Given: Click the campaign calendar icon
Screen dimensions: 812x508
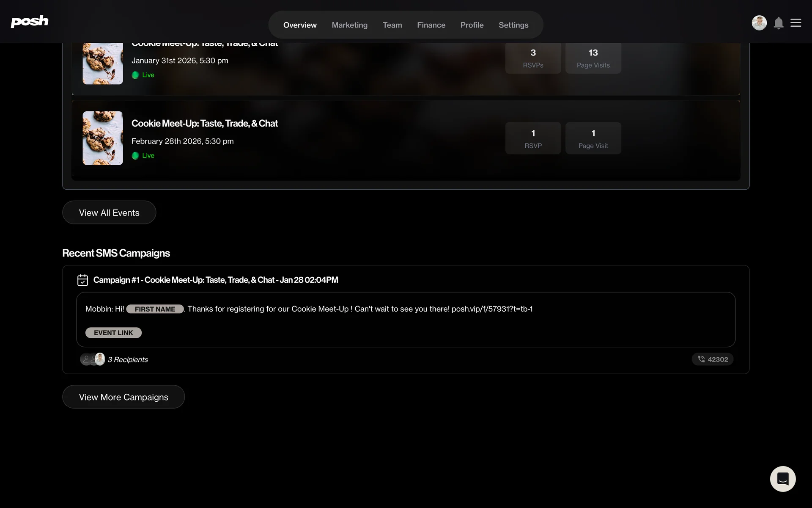Looking at the screenshot, I should pos(82,280).
